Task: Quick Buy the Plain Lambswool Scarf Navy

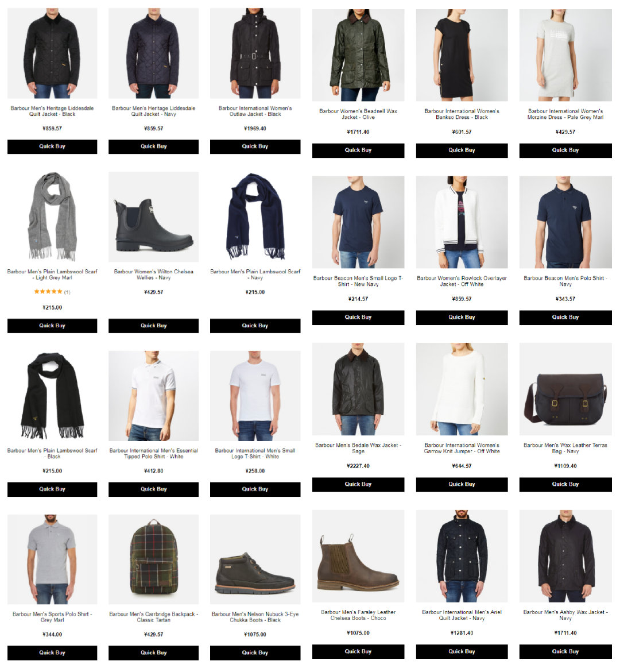Action: coord(255,326)
